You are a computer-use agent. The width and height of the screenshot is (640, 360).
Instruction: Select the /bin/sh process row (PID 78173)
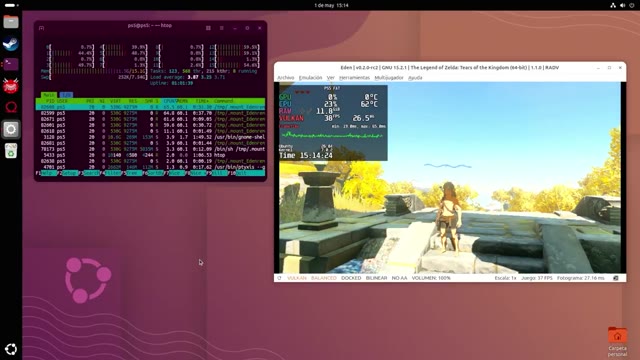click(x=150, y=149)
